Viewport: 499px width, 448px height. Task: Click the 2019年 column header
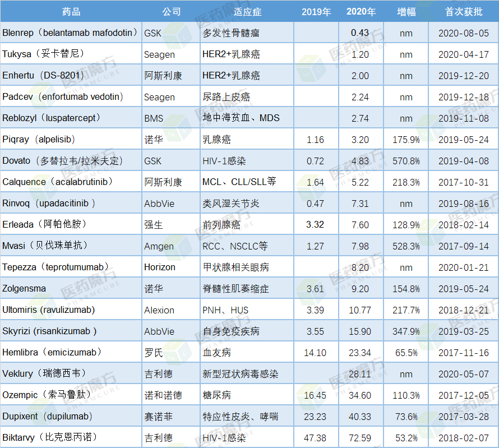point(316,11)
